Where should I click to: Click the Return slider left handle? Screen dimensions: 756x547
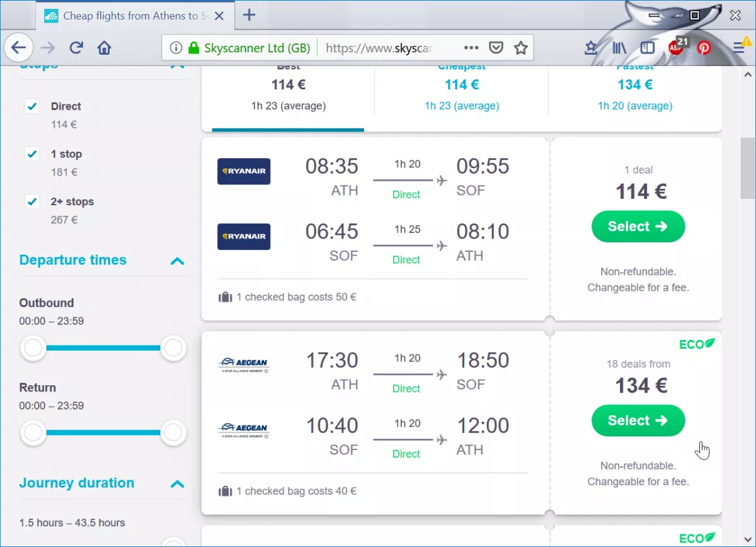(33, 432)
